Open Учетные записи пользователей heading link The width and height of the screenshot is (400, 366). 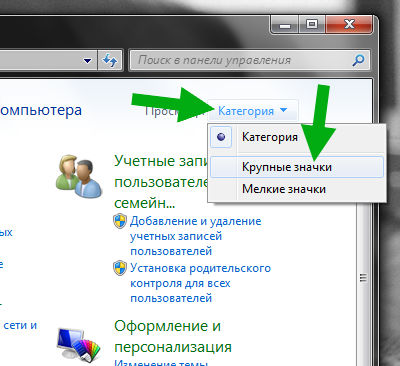click(161, 182)
